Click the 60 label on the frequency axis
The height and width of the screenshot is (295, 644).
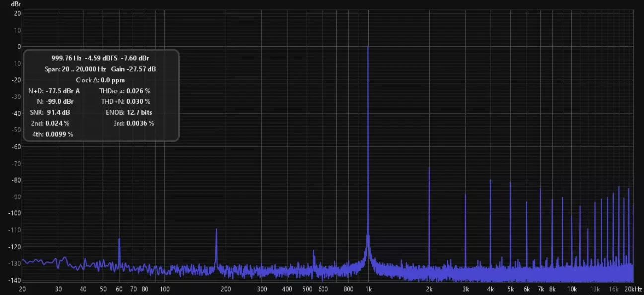click(119, 289)
